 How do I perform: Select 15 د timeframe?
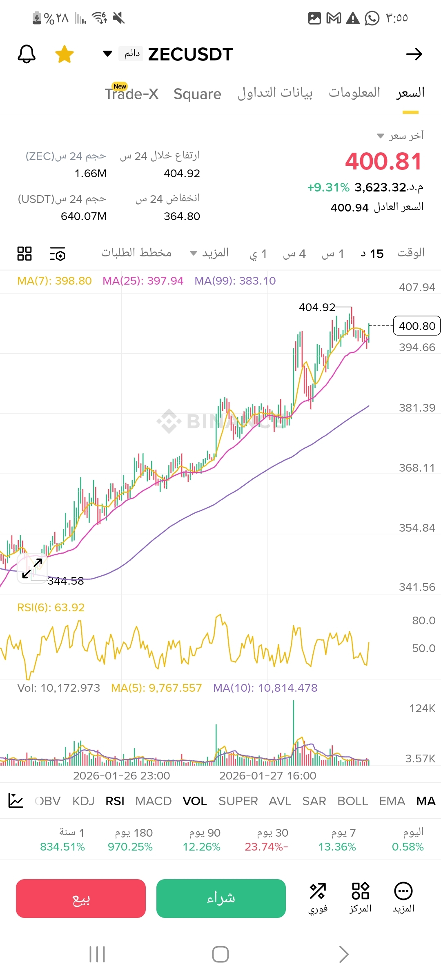point(372,254)
